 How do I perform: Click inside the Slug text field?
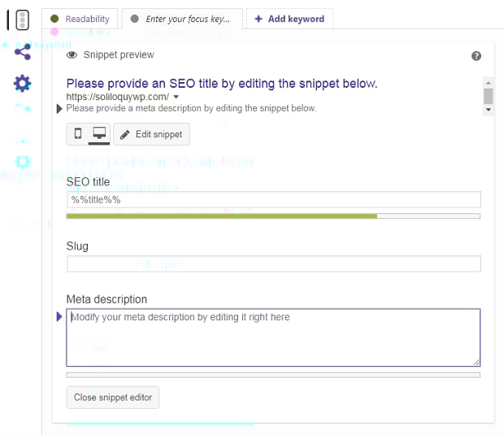273,264
